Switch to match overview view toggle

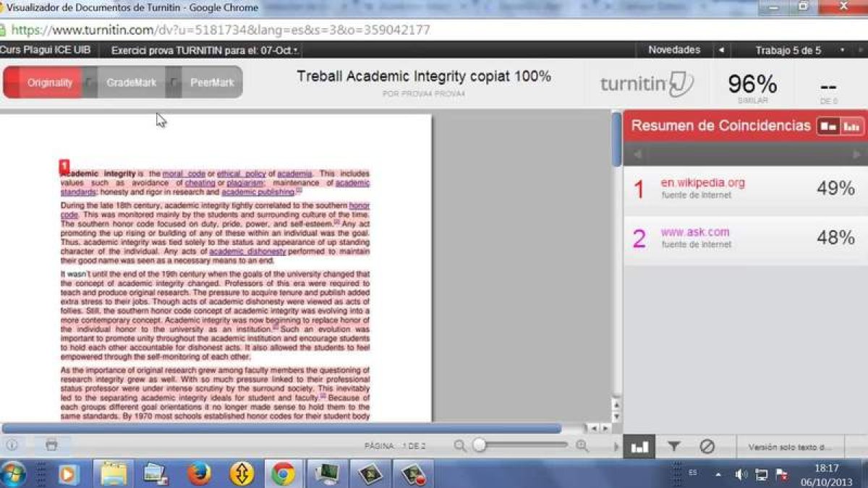[828, 126]
